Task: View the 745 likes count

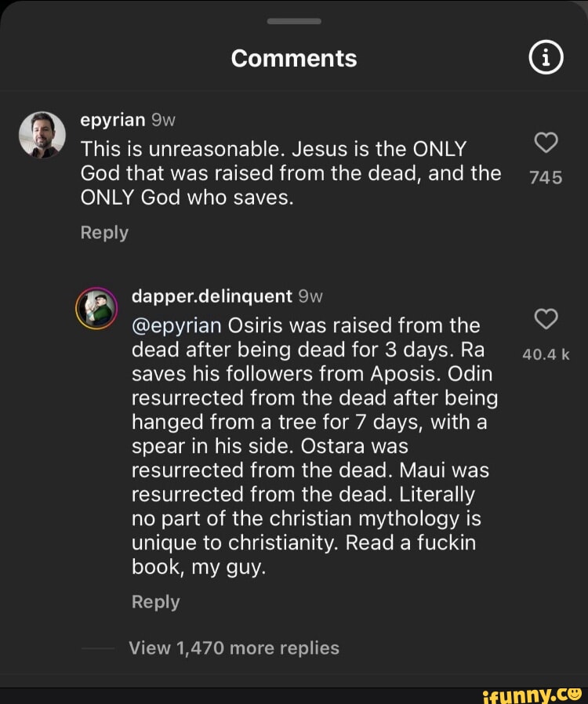Action: tap(545, 178)
